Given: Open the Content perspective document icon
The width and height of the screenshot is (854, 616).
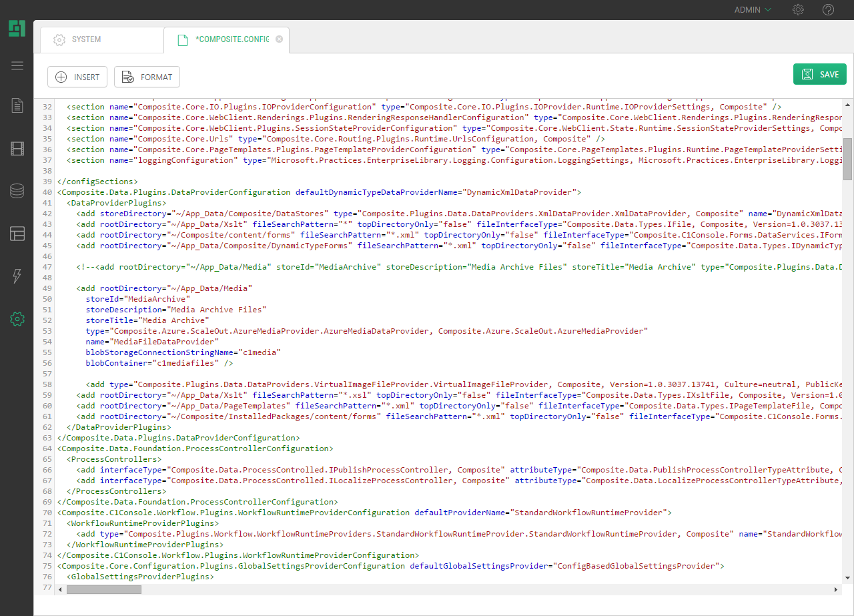Looking at the screenshot, I should pos(17,105).
